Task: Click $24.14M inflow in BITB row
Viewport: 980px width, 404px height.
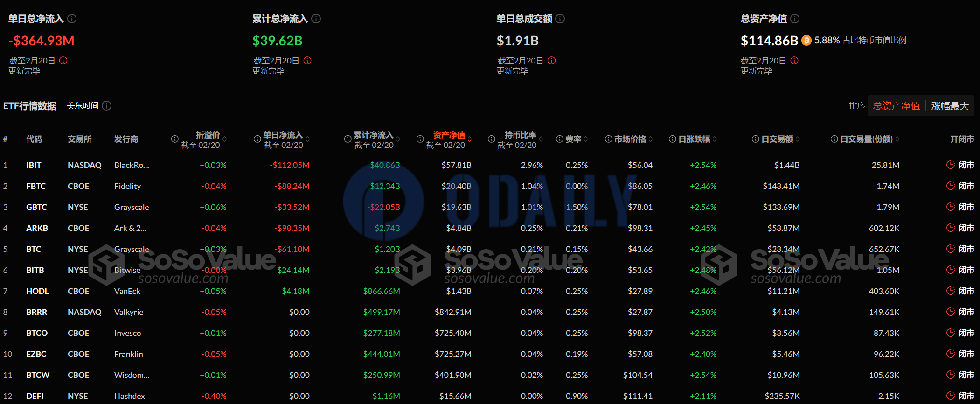Action: coord(293,270)
